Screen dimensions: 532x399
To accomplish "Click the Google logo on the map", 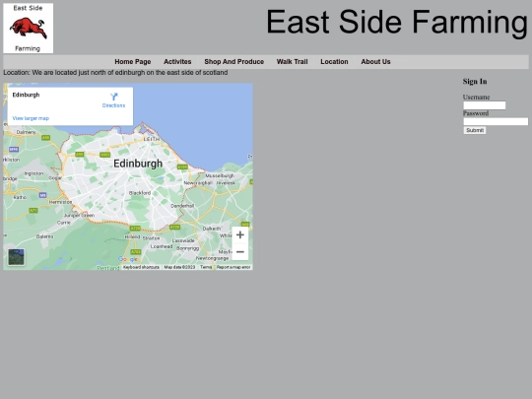I will [x=128, y=259].
